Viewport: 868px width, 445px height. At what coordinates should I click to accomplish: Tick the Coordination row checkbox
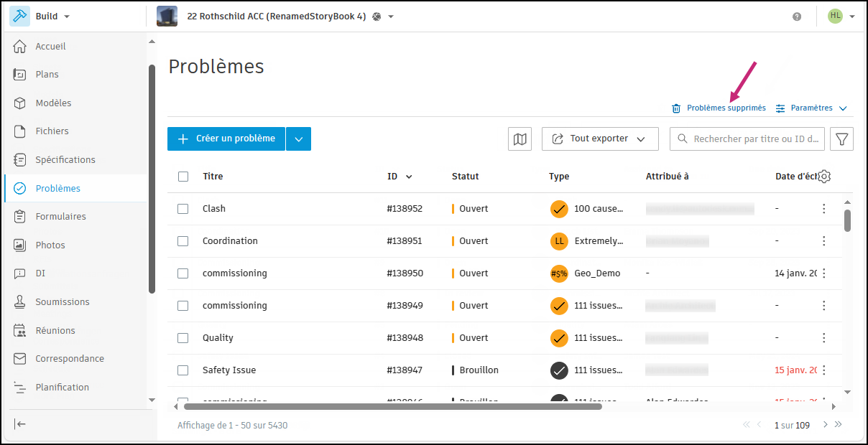(183, 241)
